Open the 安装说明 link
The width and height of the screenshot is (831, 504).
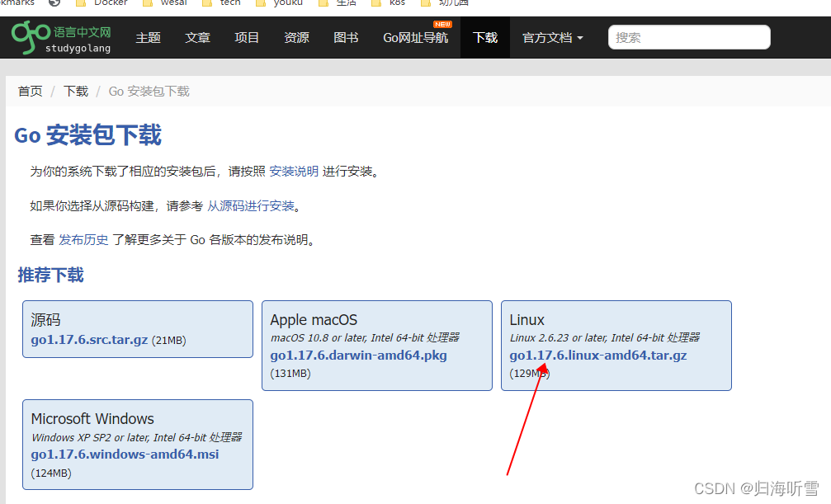pos(294,172)
